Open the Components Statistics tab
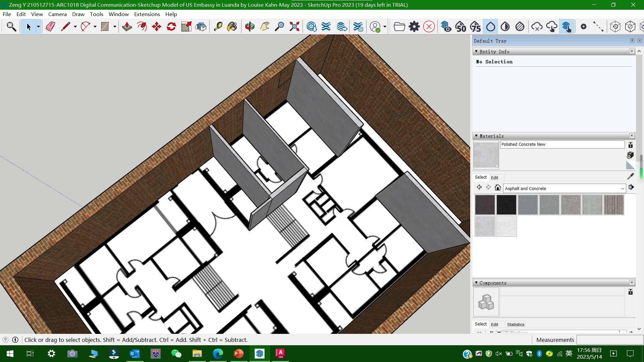Viewport: 644px width, 362px height. coord(516,324)
